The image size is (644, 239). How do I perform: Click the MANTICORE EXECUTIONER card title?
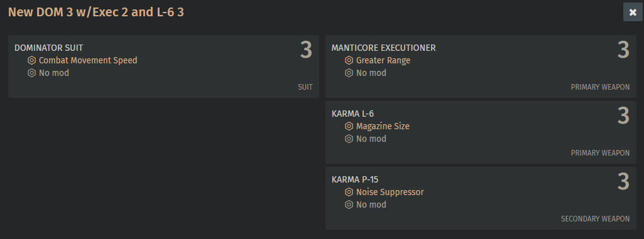[x=384, y=48]
